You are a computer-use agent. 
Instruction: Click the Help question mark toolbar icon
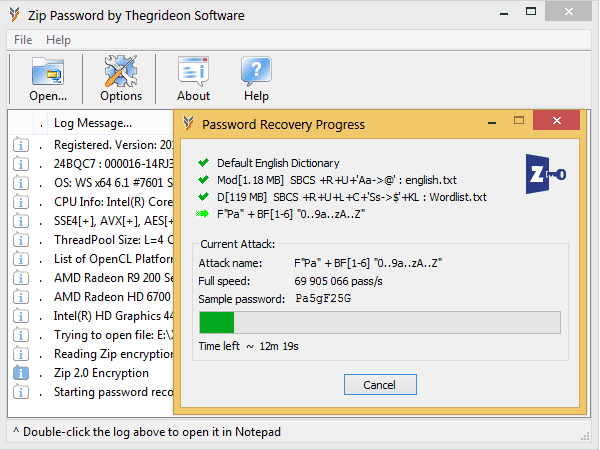256,72
